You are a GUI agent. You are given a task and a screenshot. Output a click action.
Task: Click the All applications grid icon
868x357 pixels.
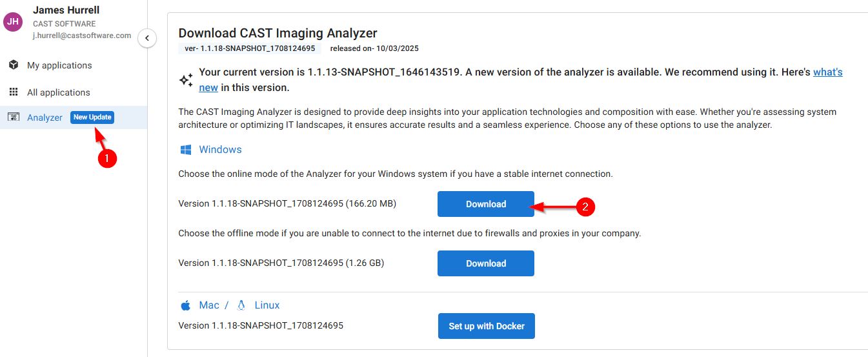point(13,92)
